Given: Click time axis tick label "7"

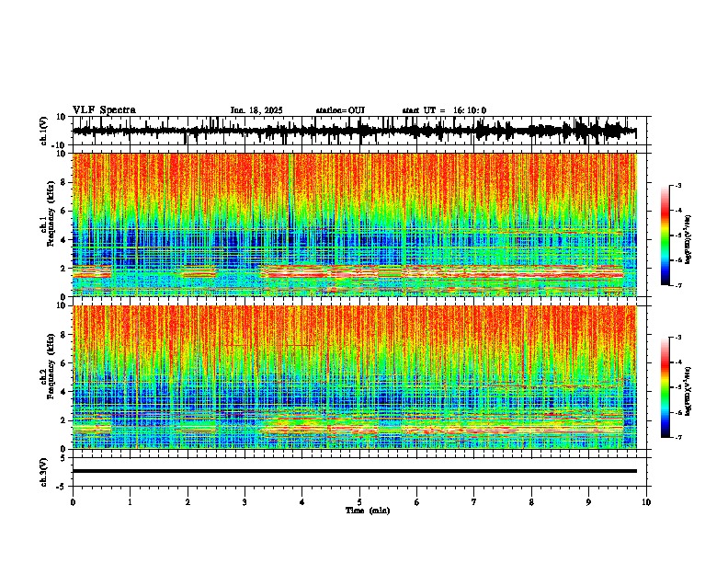Looking at the screenshot, I should (x=474, y=502).
